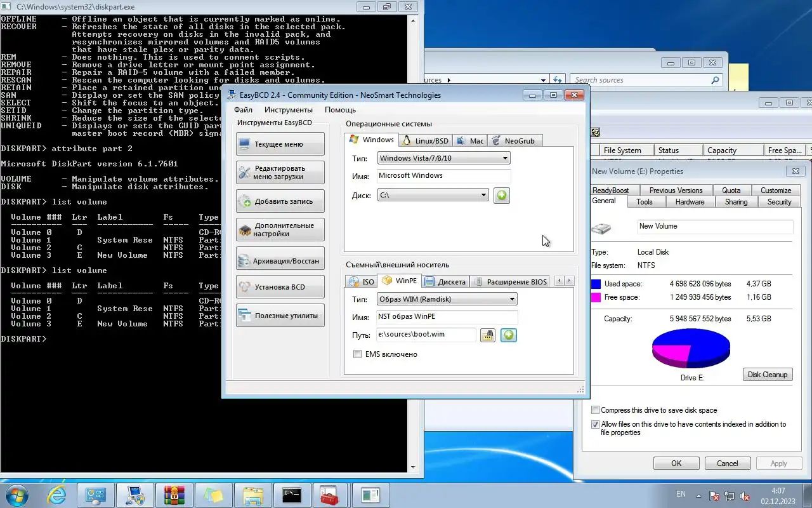Open the Помощь menu
The width and height of the screenshot is (812, 508).
pyautogui.click(x=340, y=110)
